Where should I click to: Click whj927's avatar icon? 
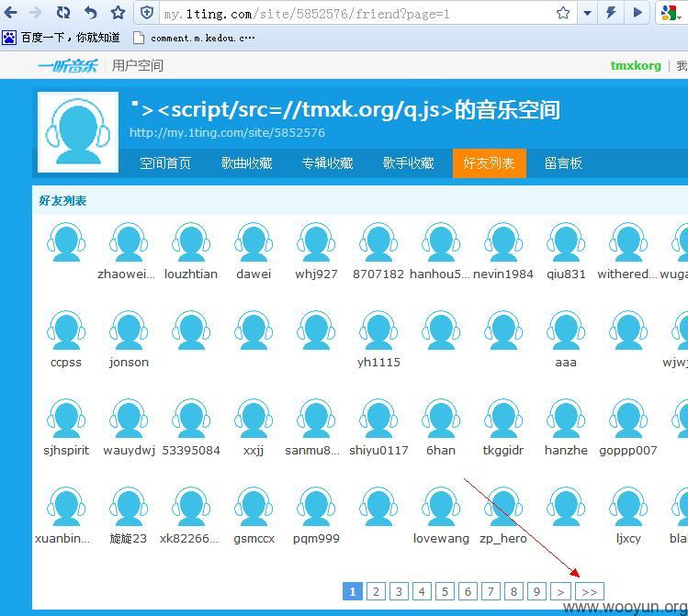coord(316,242)
